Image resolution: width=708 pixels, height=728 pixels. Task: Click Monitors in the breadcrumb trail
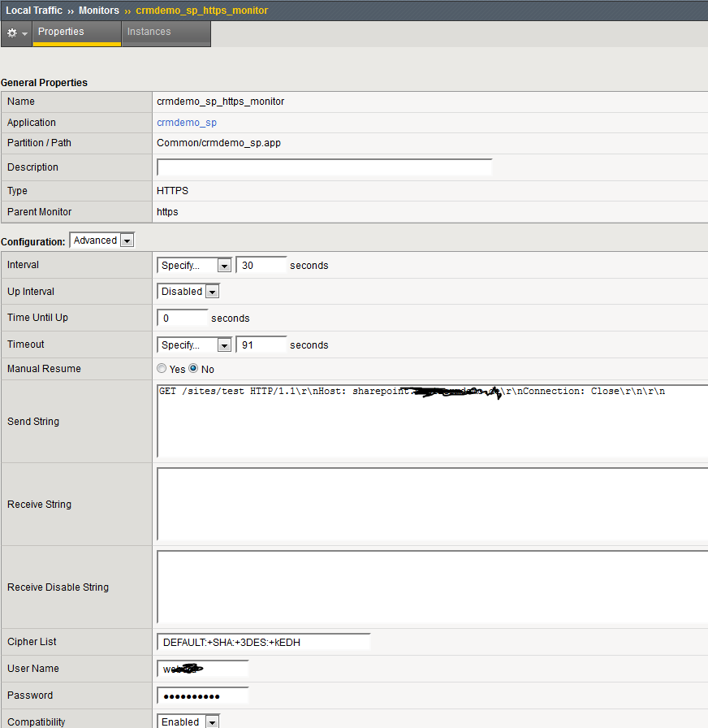point(98,11)
